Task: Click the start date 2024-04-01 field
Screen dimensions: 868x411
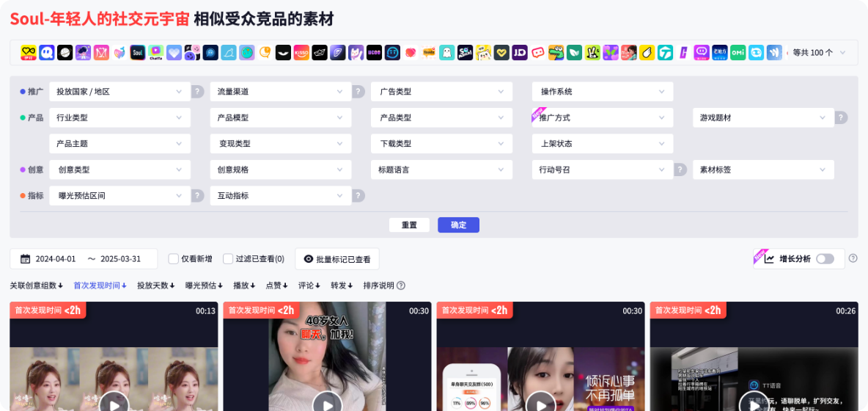Action: 56,258
